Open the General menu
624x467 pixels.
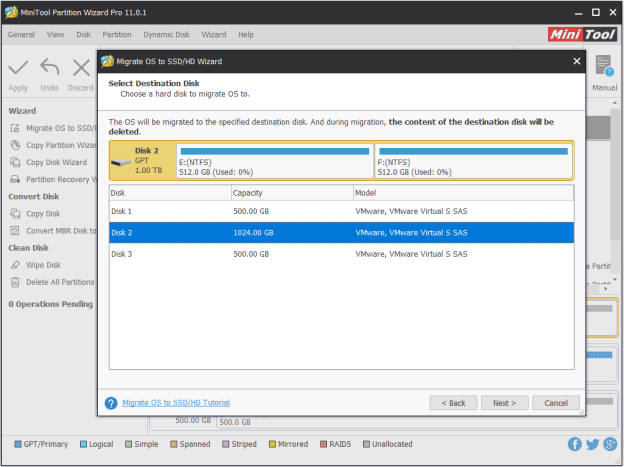pos(21,35)
